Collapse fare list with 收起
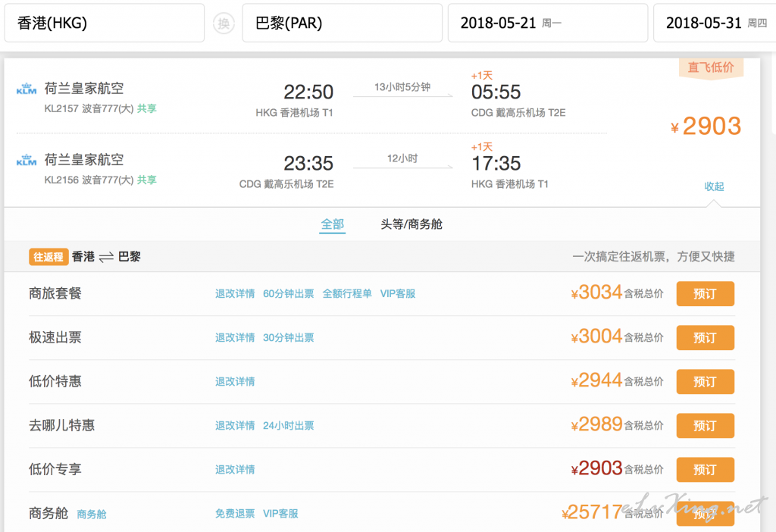The height and width of the screenshot is (532, 776). [714, 186]
